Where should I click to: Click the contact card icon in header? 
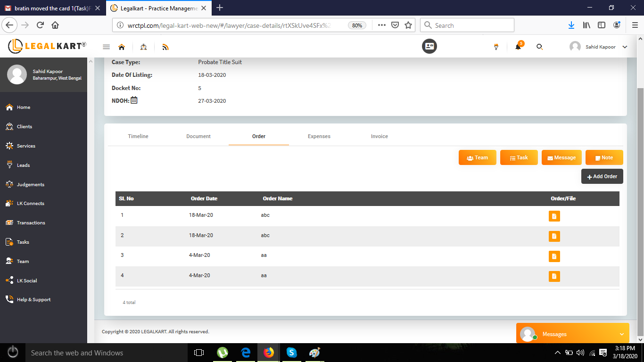click(x=429, y=46)
